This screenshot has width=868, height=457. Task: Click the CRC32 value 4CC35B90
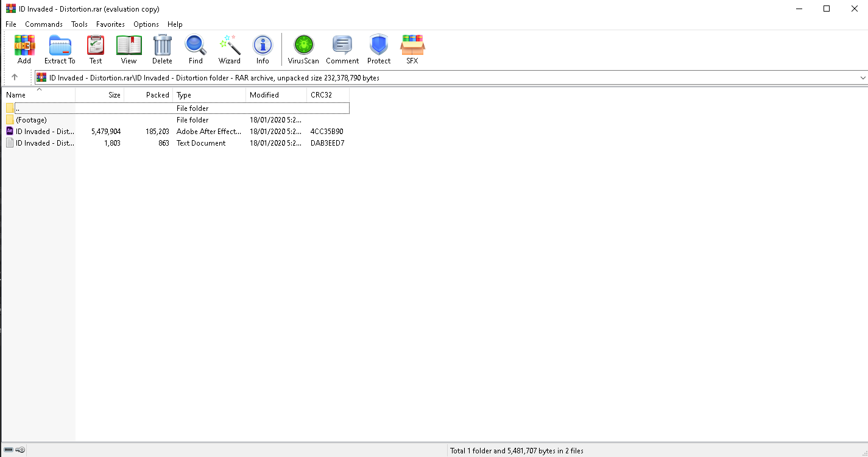point(327,132)
